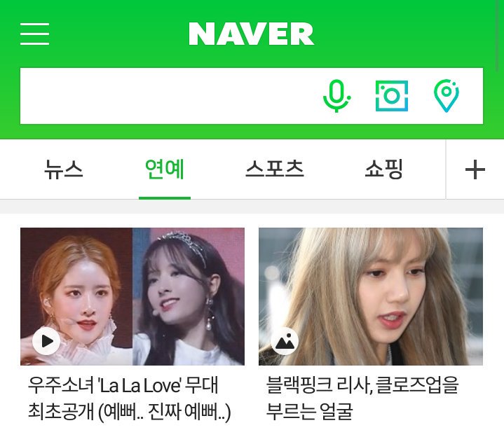Tap the NAVER logo
The image size is (504, 437).
coord(252,34)
